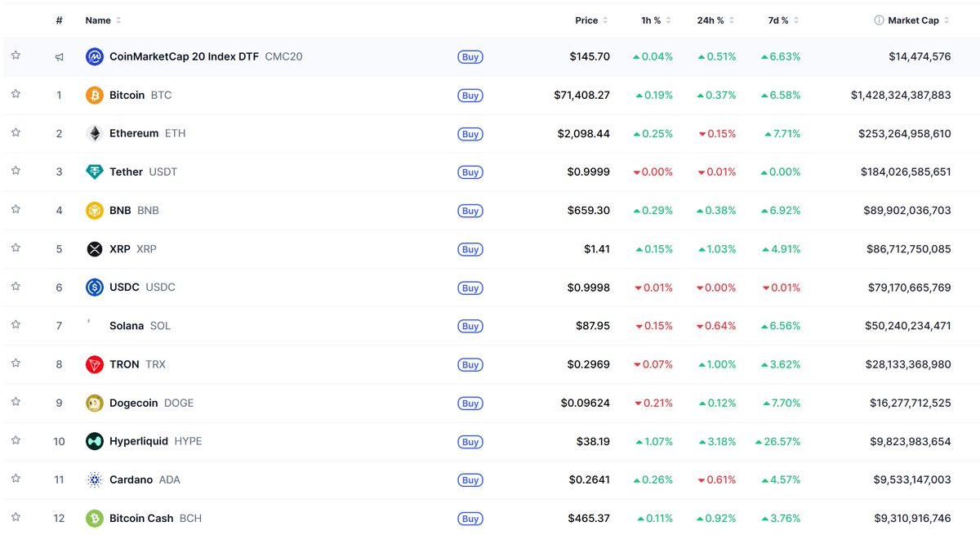The width and height of the screenshot is (980, 535).
Task: Click Buy for TRON
Action: [x=470, y=364]
